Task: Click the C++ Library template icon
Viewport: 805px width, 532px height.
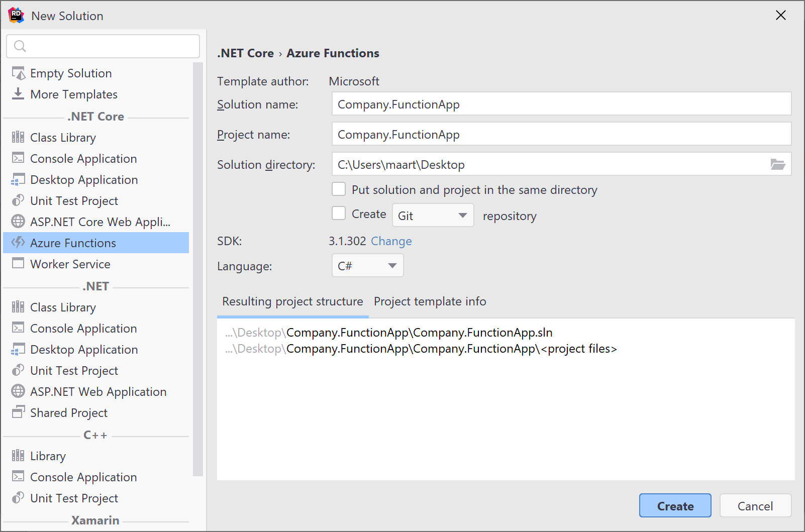Action: (18, 456)
